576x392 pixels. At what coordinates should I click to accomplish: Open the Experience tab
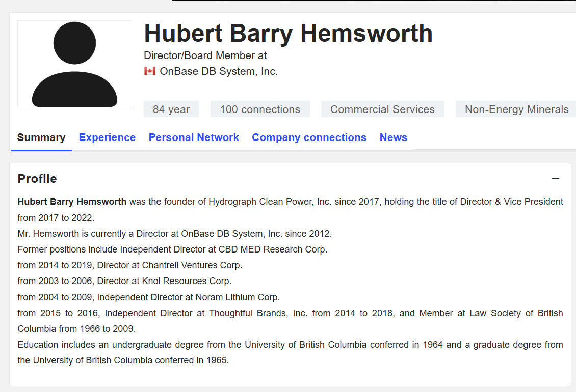[x=107, y=137]
